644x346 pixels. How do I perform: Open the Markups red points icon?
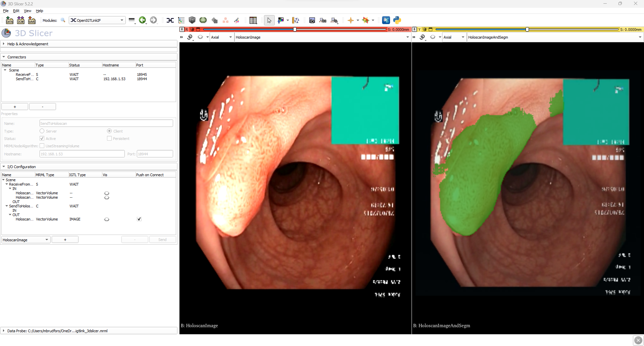pyautogui.click(x=225, y=20)
